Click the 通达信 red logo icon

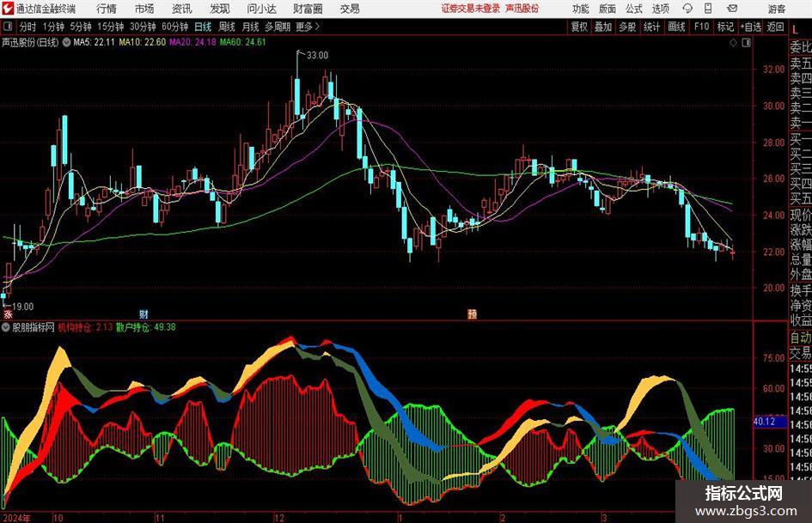click(7, 9)
